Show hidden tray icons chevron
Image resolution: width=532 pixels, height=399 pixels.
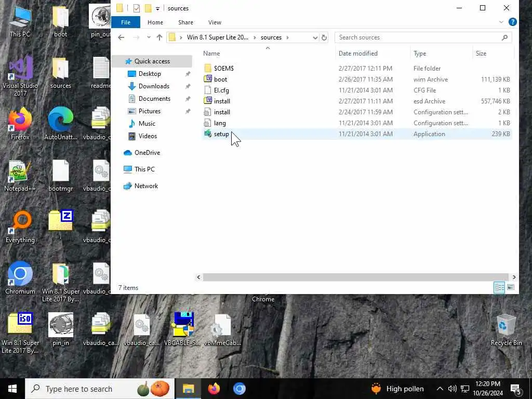click(x=440, y=389)
